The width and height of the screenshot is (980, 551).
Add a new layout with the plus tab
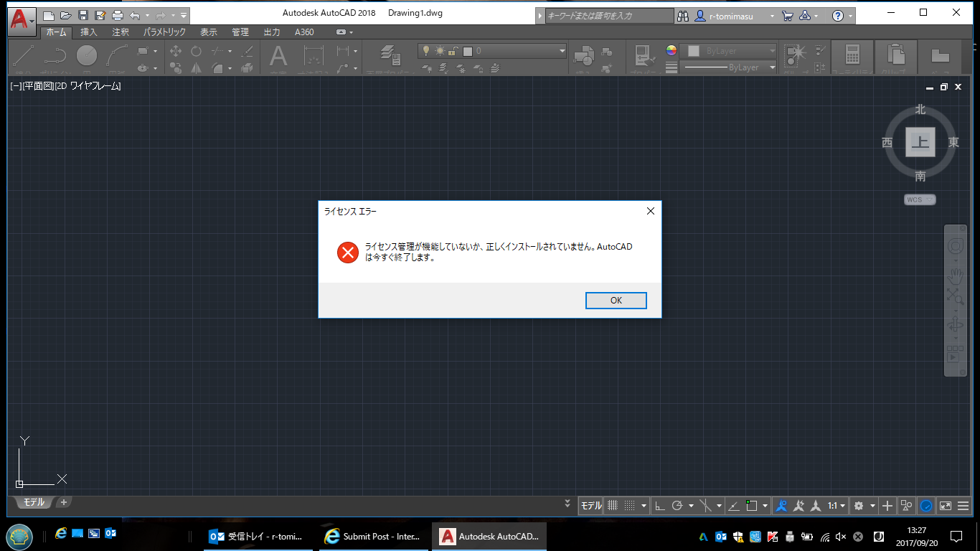[x=63, y=502]
